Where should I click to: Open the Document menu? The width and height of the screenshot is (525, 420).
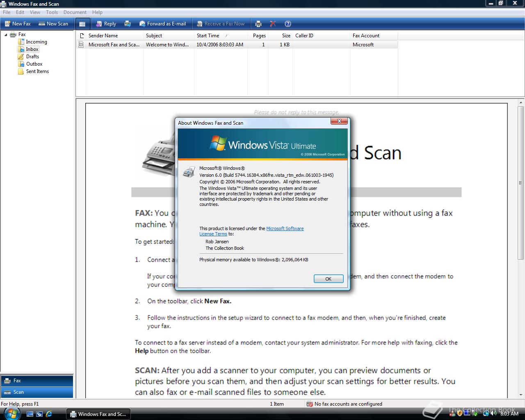click(x=75, y=12)
